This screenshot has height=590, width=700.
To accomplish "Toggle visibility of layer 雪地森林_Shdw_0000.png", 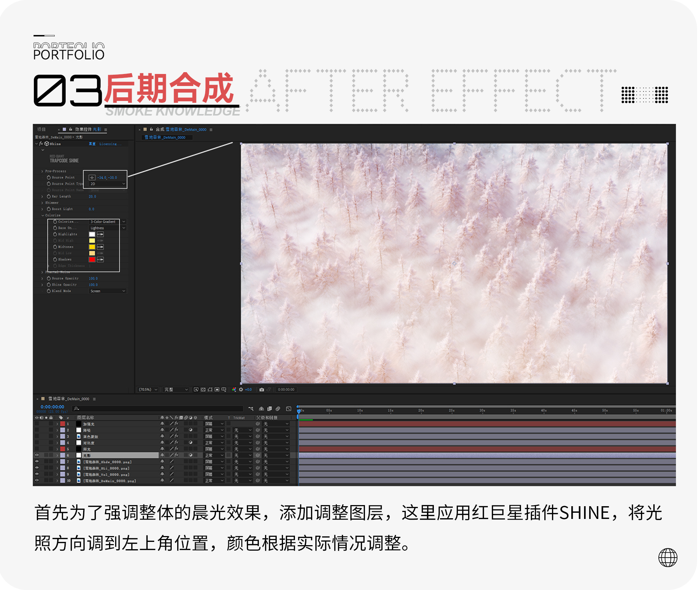I will (x=37, y=462).
